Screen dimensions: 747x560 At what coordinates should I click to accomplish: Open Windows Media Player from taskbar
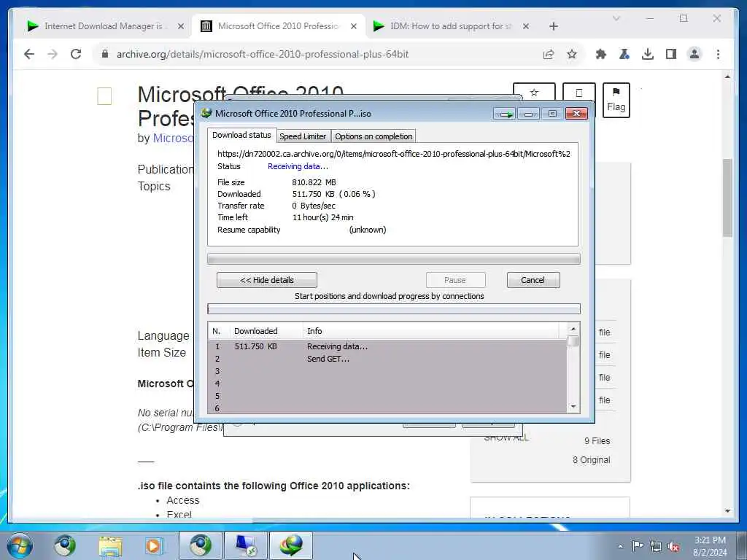click(154, 545)
